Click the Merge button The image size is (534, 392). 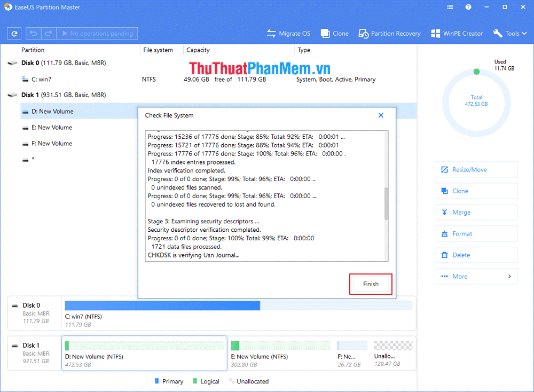click(x=476, y=212)
